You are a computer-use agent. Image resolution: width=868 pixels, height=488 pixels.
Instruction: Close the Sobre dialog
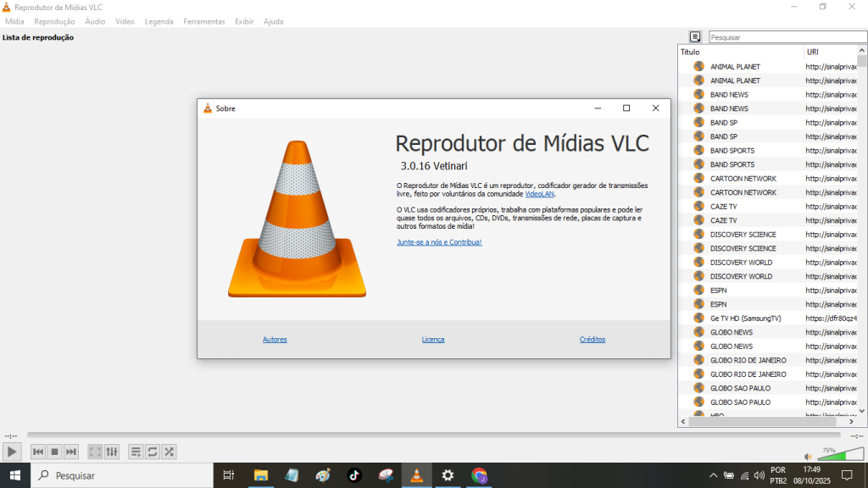click(655, 108)
